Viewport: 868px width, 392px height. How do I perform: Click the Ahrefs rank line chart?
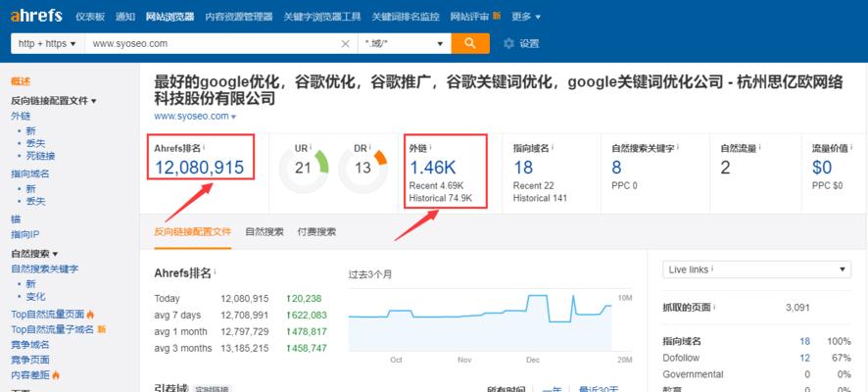pos(480,323)
